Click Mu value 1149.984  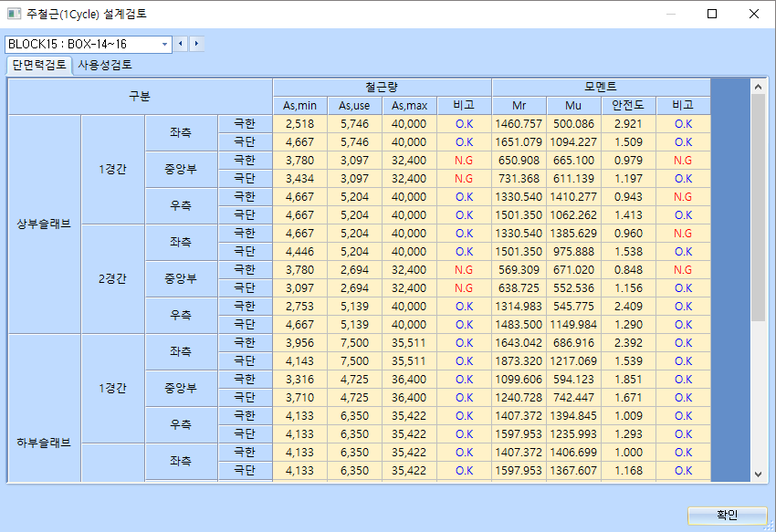click(x=573, y=325)
